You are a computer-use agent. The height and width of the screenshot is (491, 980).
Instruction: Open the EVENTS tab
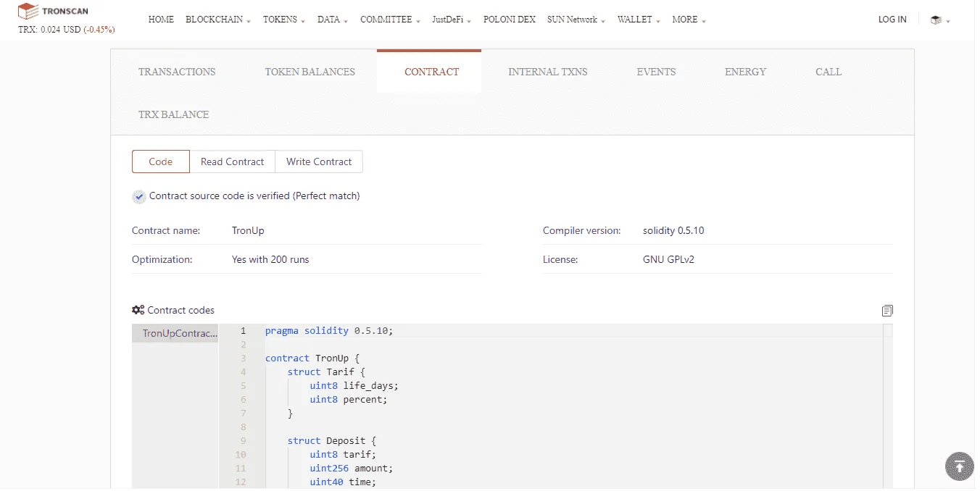(656, 72)
